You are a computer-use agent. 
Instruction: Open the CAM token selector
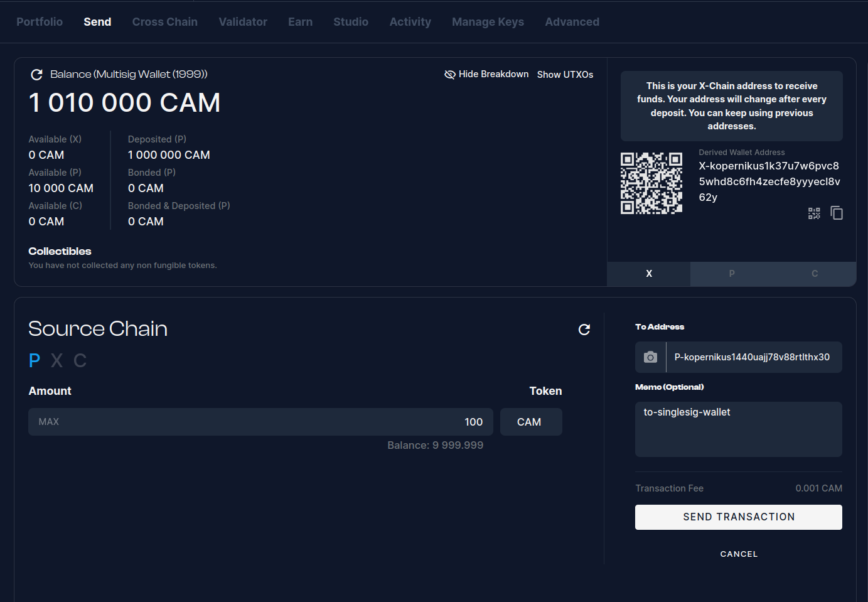pos(530,422)
